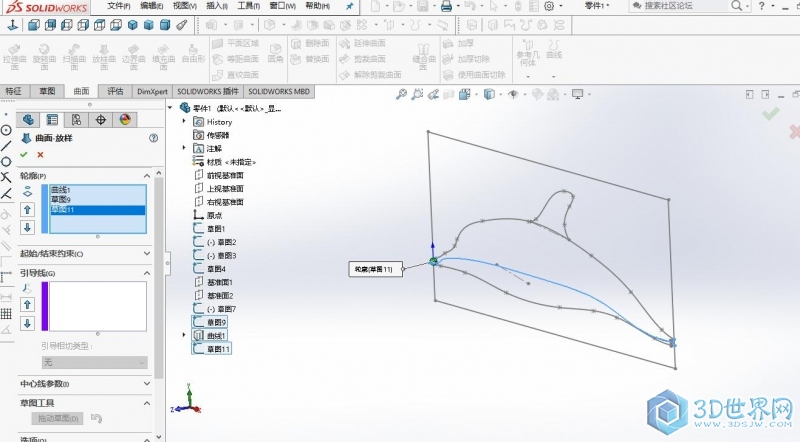Open the 窗口(W) menu
The width and height of the screenshot is (800, 442).
click(x=282, y=6)
